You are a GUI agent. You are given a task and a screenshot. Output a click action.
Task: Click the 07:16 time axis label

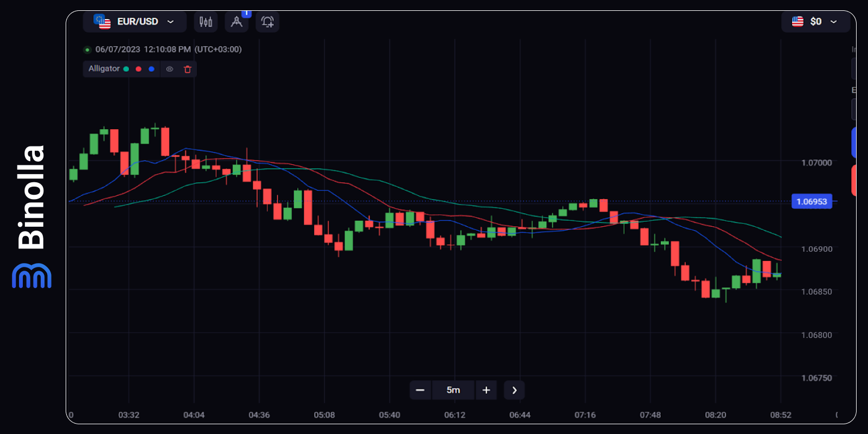[585, 415]
